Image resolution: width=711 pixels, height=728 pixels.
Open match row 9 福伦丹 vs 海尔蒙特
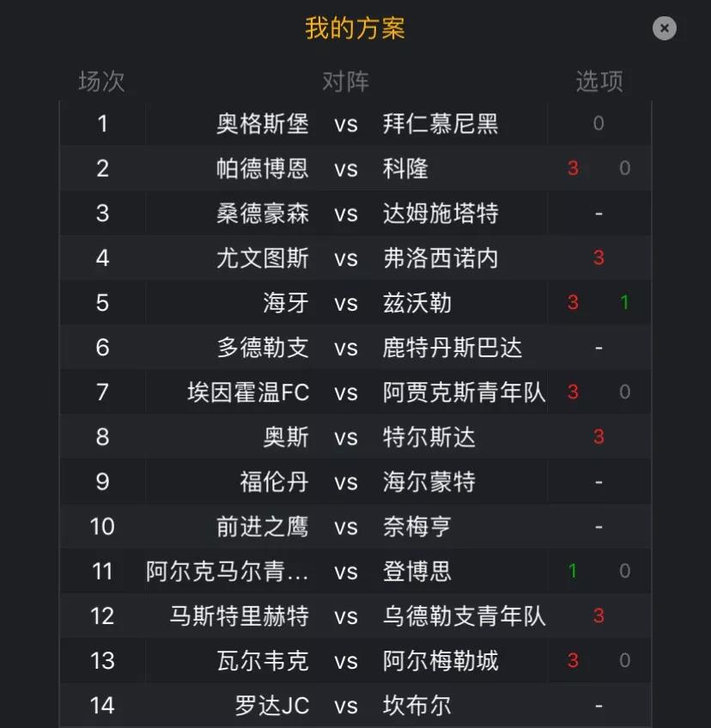[355, 482]
